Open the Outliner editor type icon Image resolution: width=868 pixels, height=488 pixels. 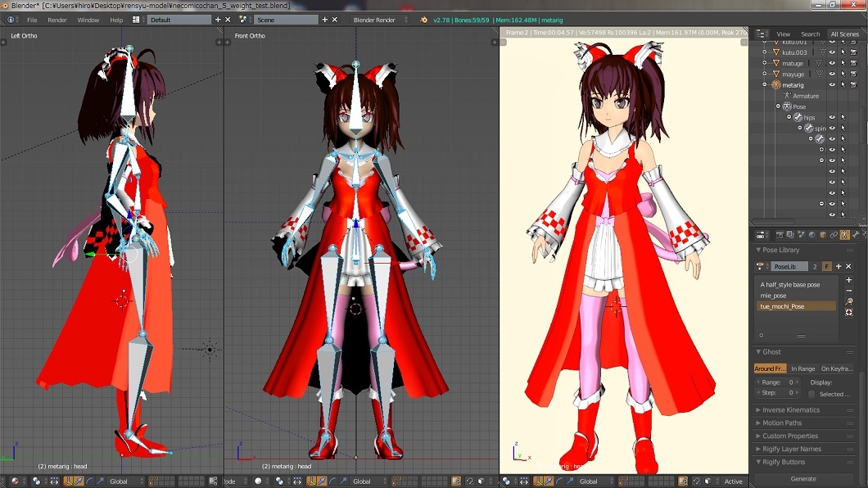[x=761, y=34]
